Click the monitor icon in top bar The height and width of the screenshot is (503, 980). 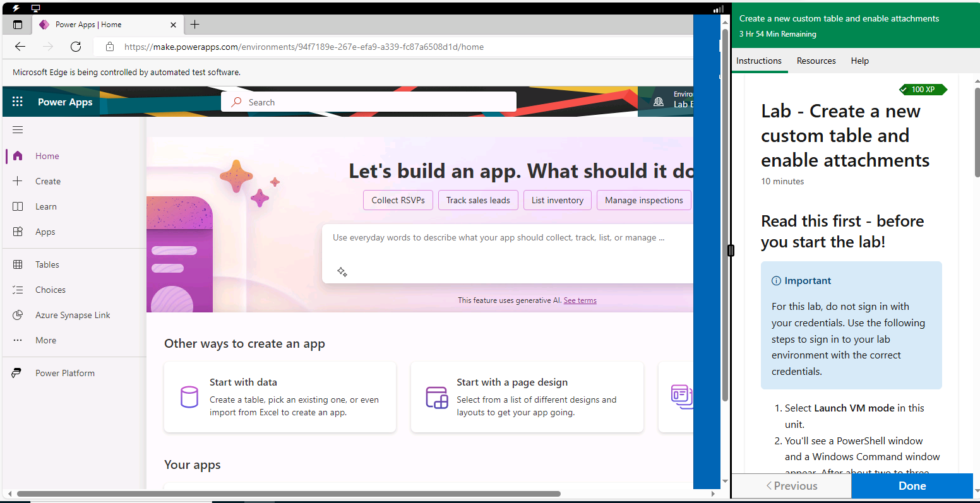pos(36,8)
